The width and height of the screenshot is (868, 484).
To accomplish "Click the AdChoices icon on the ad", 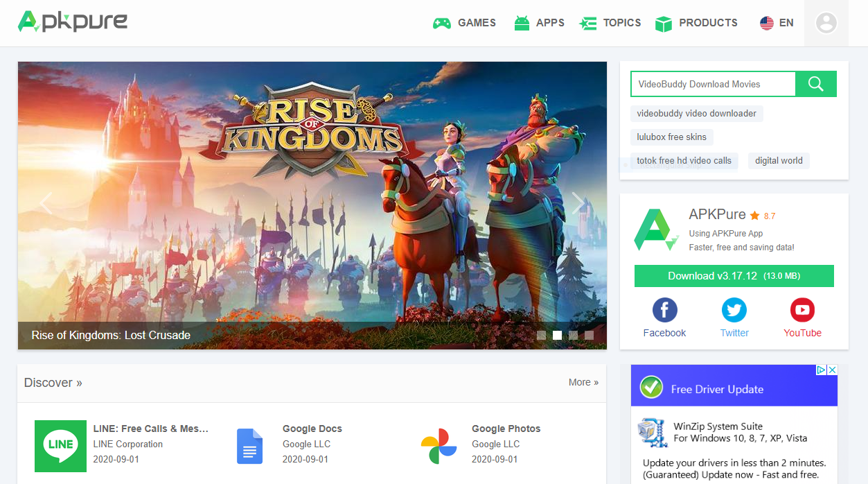I will click(822, 370).
